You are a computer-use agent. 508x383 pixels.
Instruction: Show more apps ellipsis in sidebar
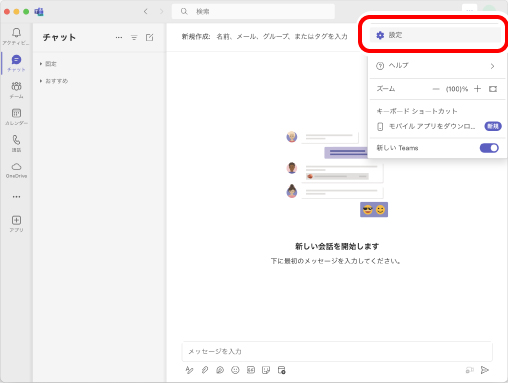pos(16,197)
